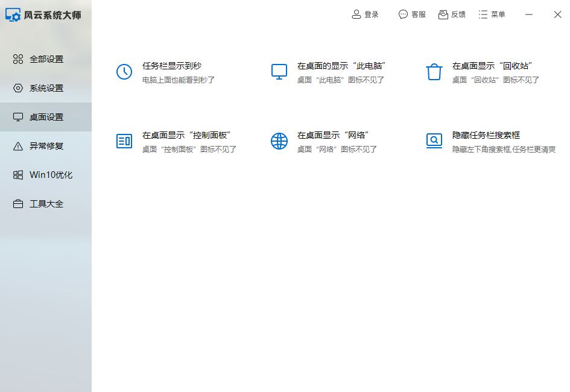Open 客服 customer service
The image size is (570, 392).
[x=412, y=14]
